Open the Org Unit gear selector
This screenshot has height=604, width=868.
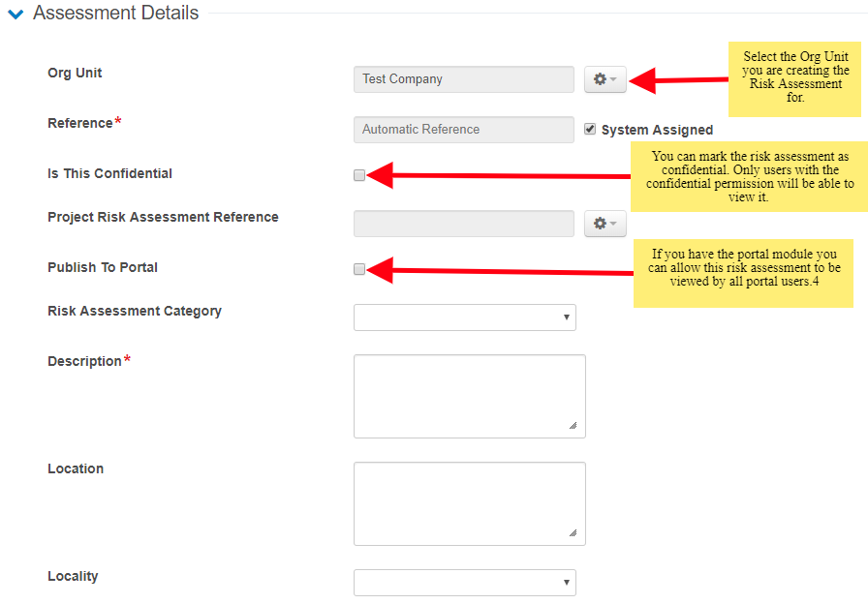[605, 79]
